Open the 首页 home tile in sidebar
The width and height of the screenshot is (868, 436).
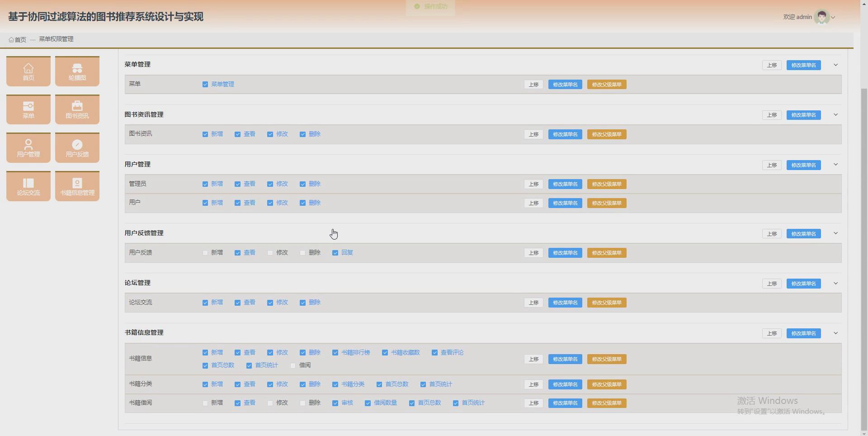click(x=28, y=71)
